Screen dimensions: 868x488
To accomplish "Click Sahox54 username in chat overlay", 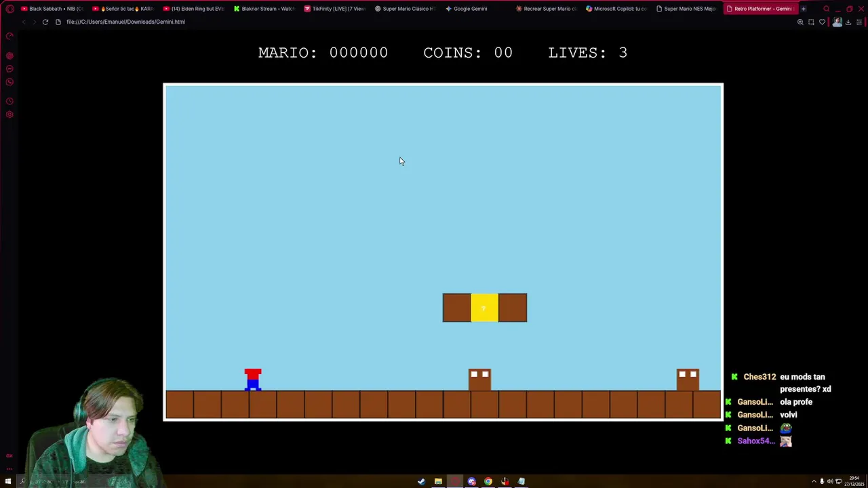I will 756,441.
